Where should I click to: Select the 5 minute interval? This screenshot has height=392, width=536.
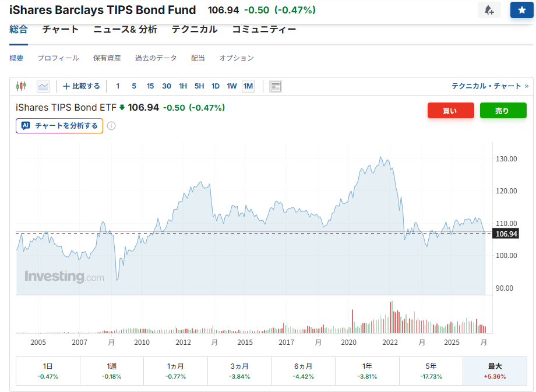(x=134, y=86)
